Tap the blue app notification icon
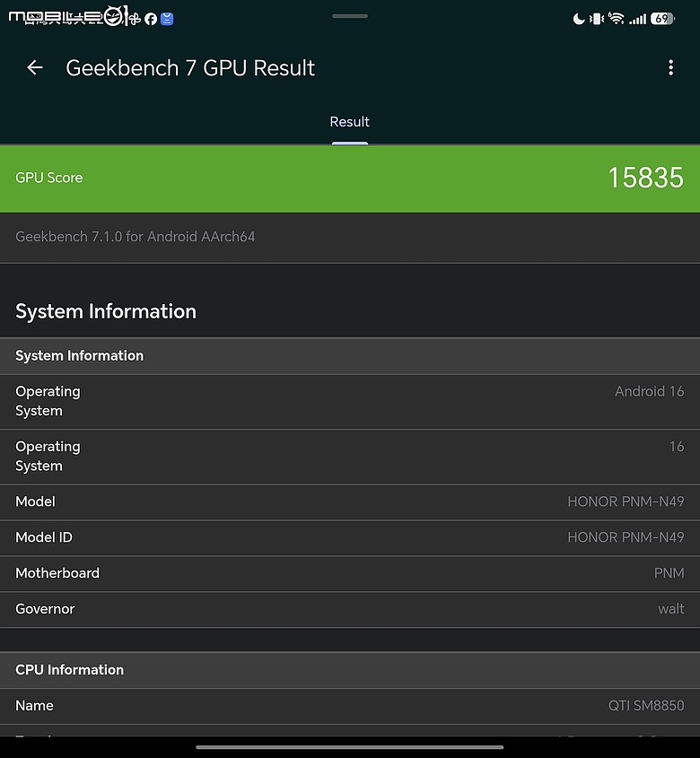 point(167,19)
